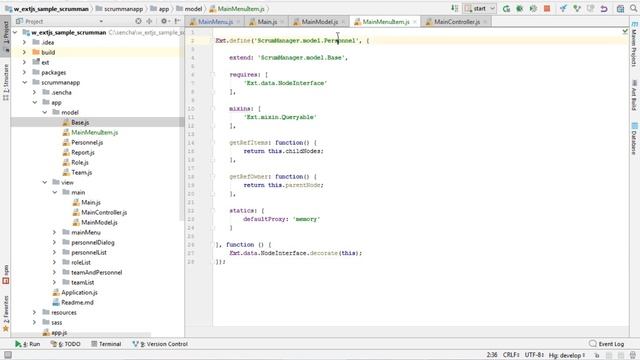Screen dimensions: 640x360
Task: Click the 'scrummanapp' breadcrumb in navigation bar
Action: click(x=123, y=9)
